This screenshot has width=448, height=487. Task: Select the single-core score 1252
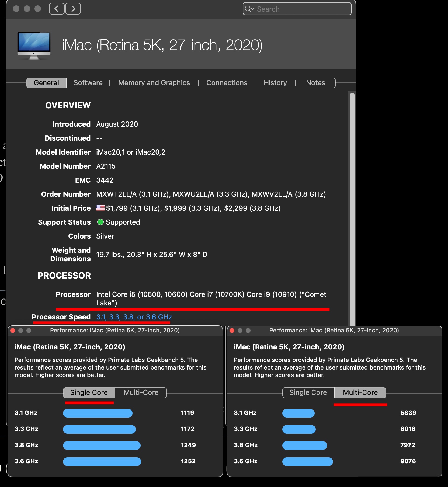click(x=188, y=461)
